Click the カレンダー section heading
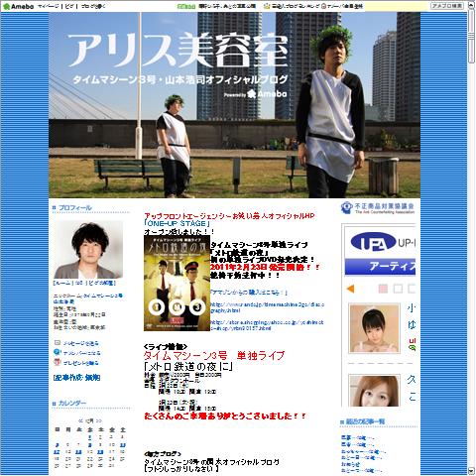This screenshot has width=476, height=476. (72, 404)
